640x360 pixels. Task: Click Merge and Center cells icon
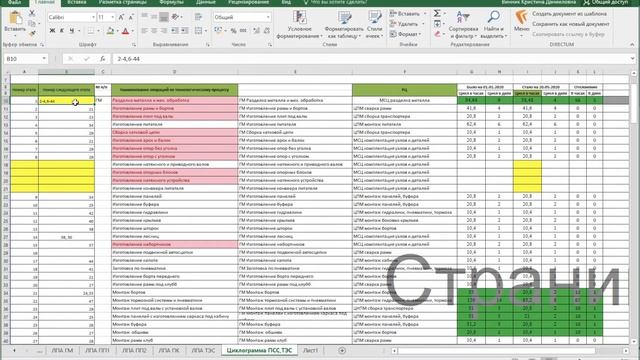[198, 31]
